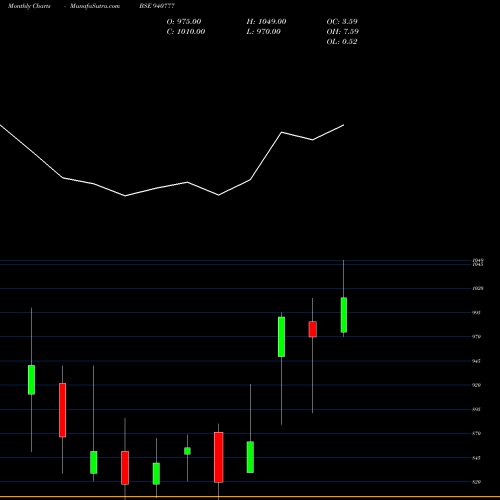
Task: Select the small red candle body near 980
Action: pos(313,329)
